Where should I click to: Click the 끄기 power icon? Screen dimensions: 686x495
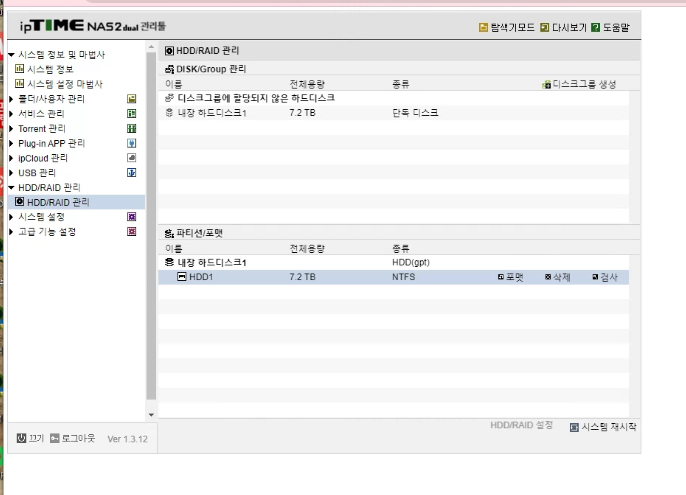pyautogui.click(x=21, y=438)
